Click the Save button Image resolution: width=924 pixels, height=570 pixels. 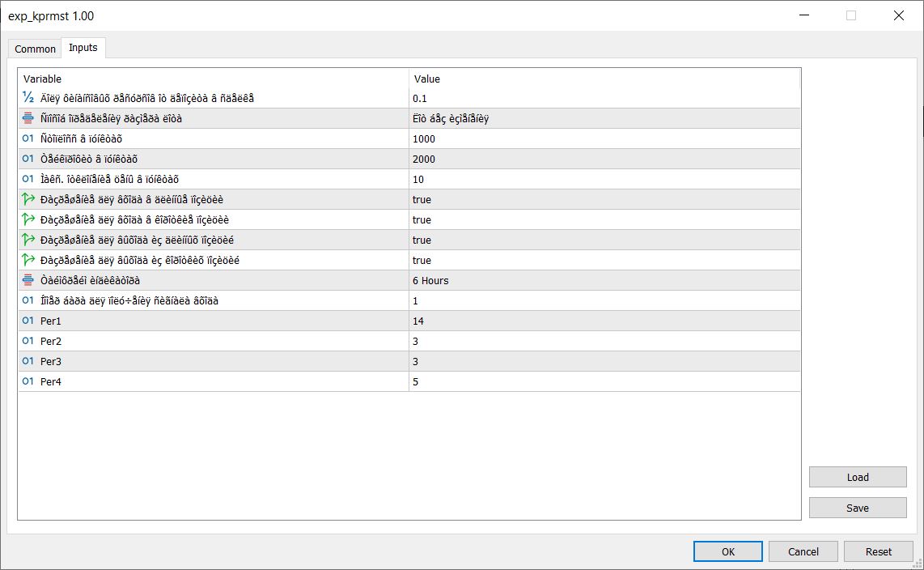(858, 508)
